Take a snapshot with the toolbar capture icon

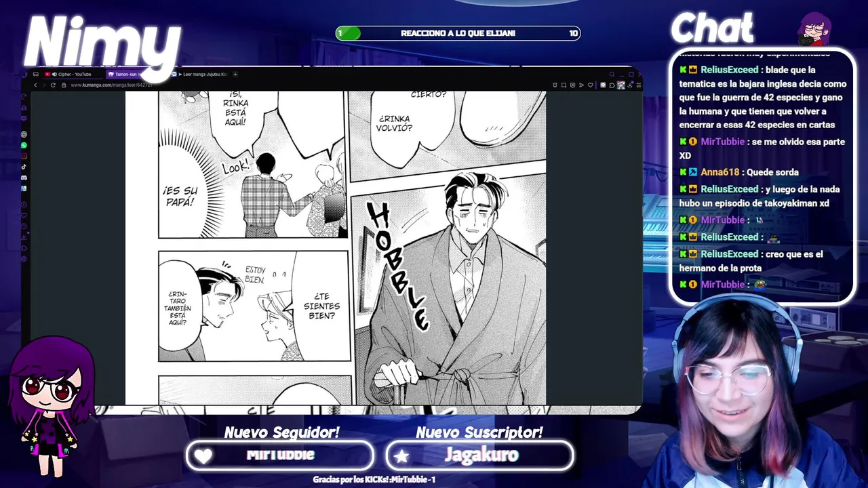coord(564,85)
